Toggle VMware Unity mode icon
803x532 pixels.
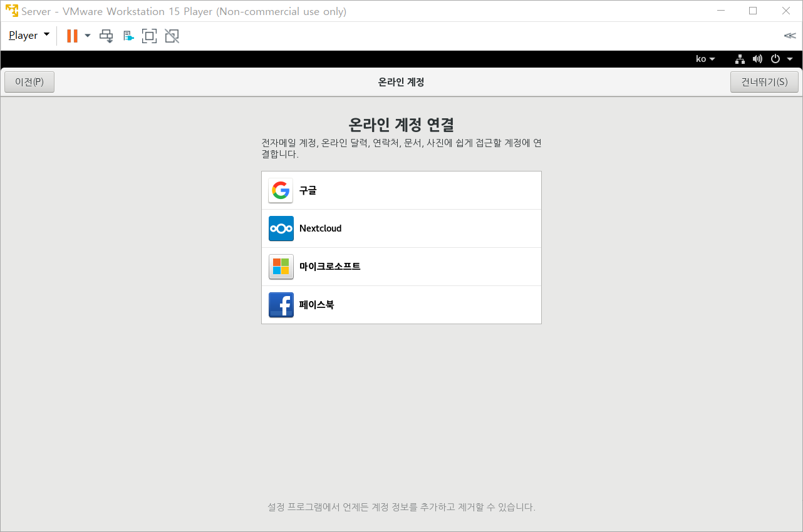coord(172,36)
